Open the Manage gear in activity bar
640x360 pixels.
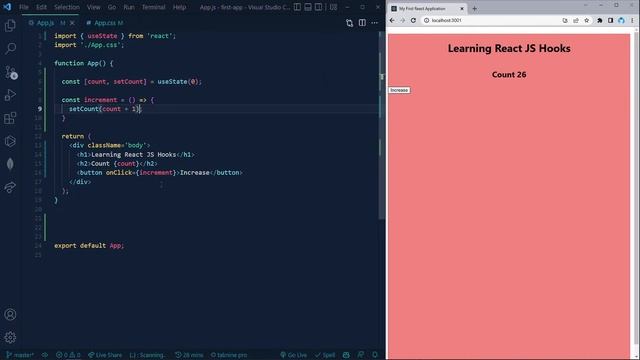[x=10, y=337]
